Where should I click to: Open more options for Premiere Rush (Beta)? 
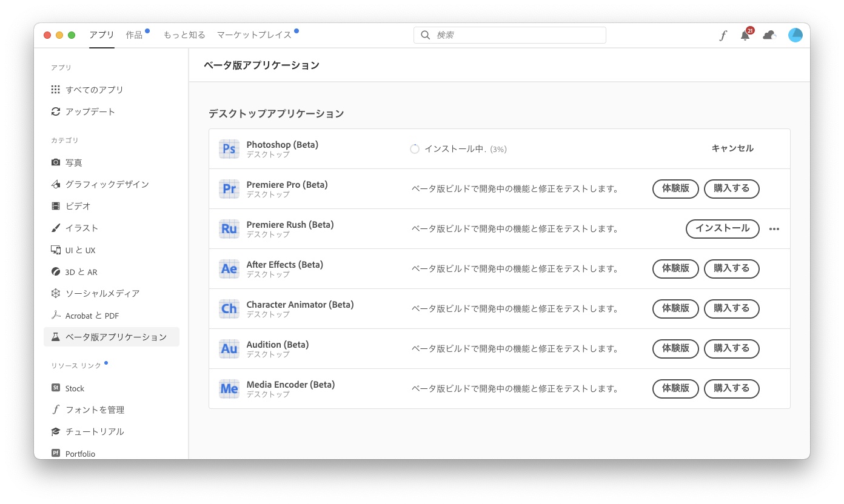774,229
